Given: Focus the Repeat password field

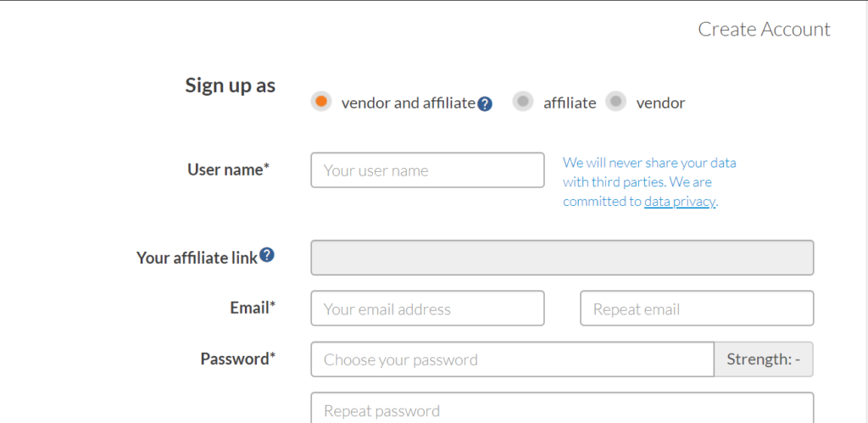Looking at the screenshot, I should click(x=562, y=409).
